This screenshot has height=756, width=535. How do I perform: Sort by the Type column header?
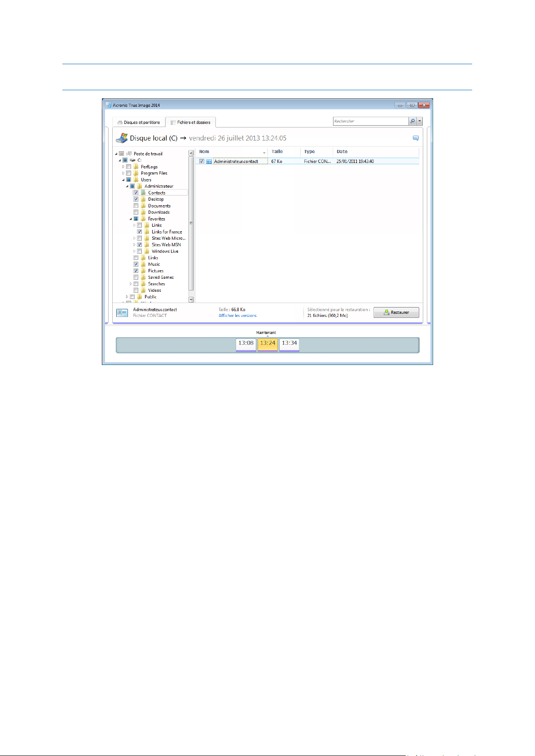coord(317,152)
